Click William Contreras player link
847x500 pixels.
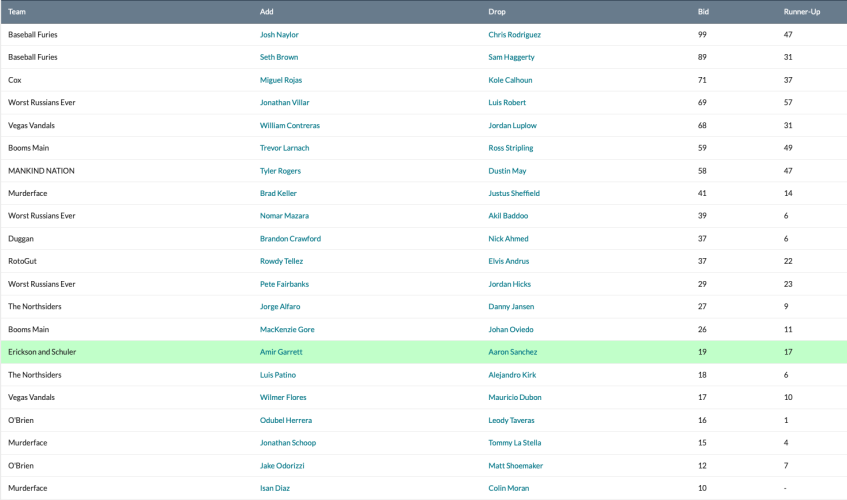[x=290, y=125]
